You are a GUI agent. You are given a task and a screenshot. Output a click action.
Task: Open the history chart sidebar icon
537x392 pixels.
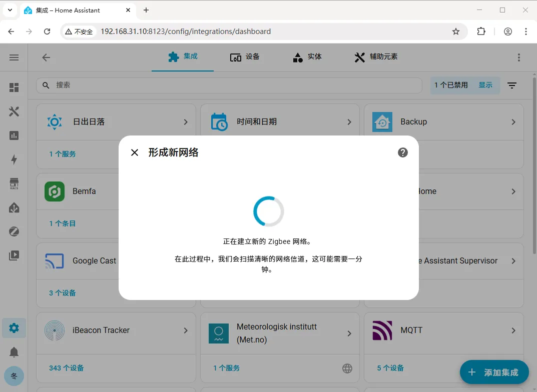(x=14, y=135)
